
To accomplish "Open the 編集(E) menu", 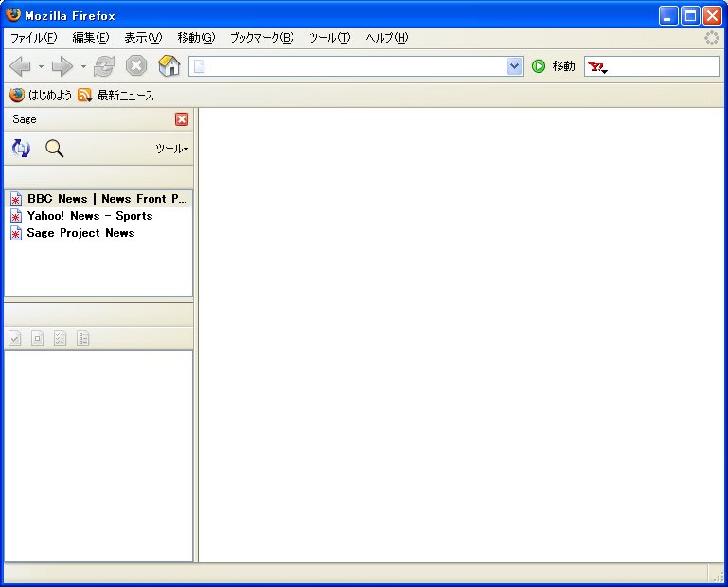I will (91, 38).
